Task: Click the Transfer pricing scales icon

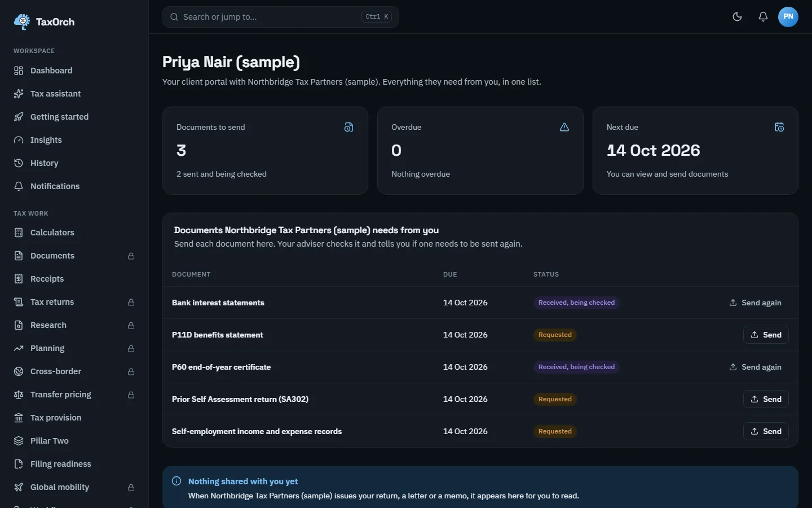Action: point(19,395)
